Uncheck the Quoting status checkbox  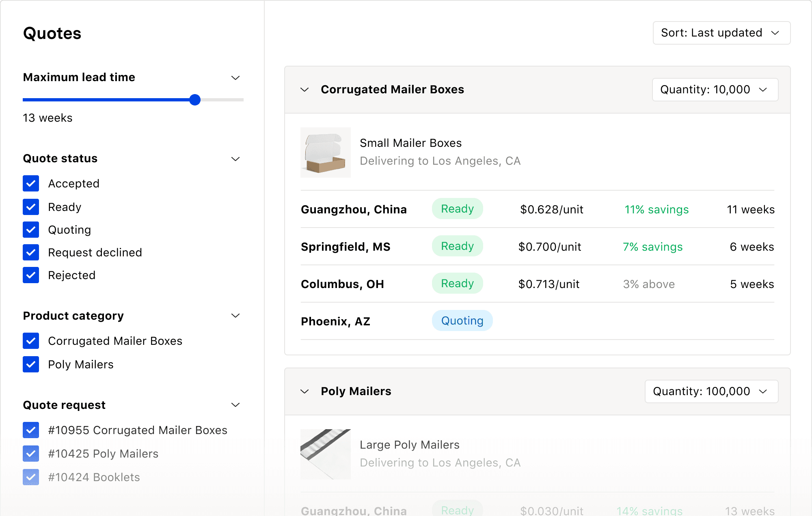tap(31, 230)
